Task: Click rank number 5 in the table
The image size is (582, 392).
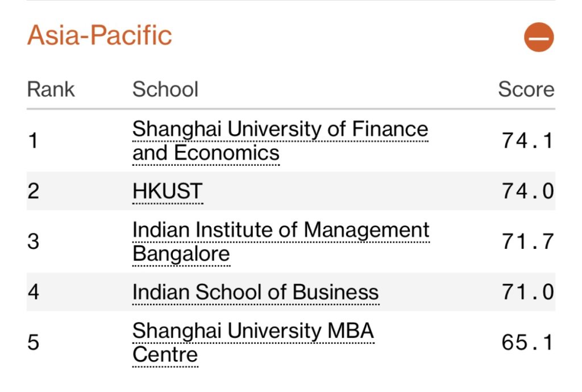Action: pos(34,343)
